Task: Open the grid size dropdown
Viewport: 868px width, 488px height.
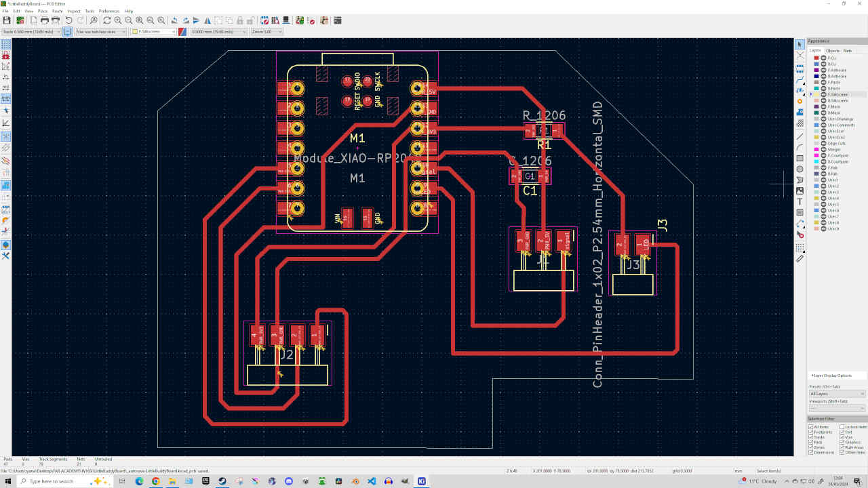Action: [218, 32]
